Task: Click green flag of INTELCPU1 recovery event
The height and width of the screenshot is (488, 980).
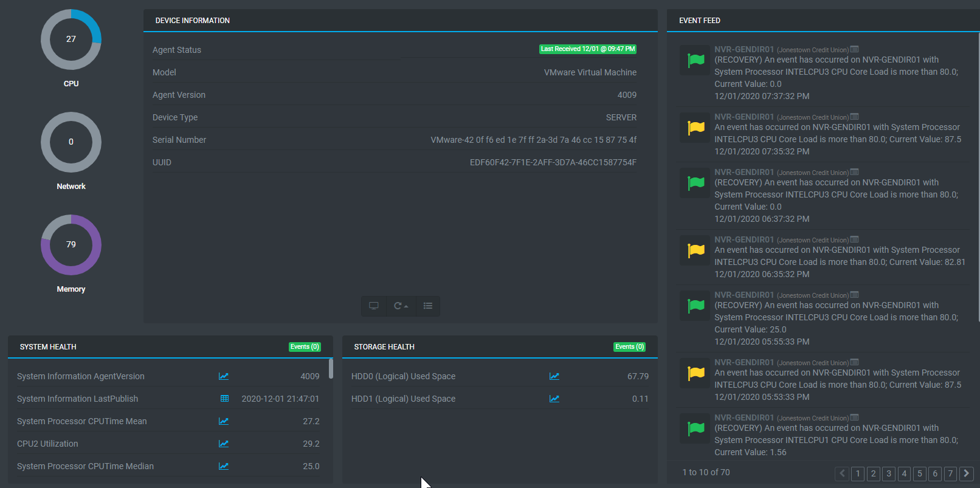Action: pyautogui.click(x=695, y=428)
